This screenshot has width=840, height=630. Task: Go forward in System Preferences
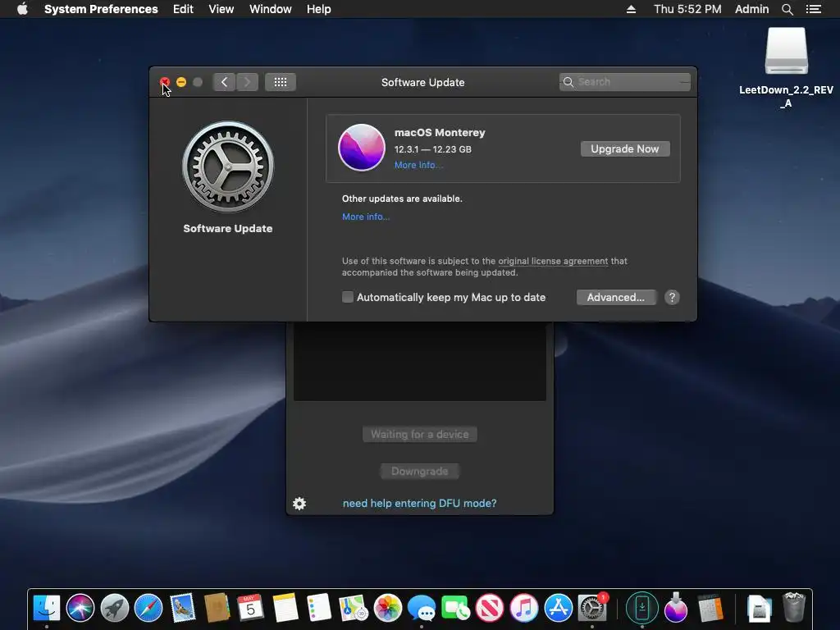tap(247, 82)
